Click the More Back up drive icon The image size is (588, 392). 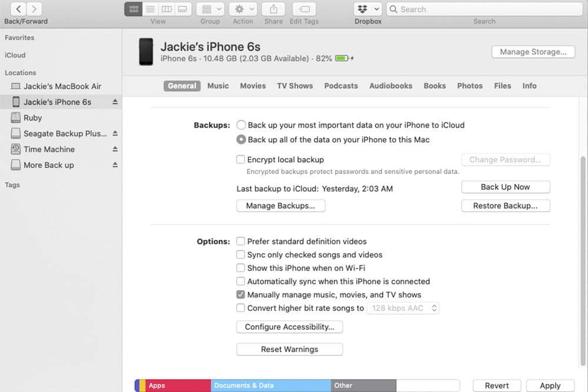[16, 165]
